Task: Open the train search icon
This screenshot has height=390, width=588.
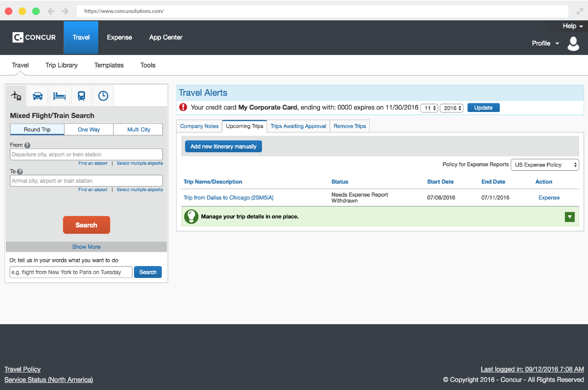Action: (81, 96)
